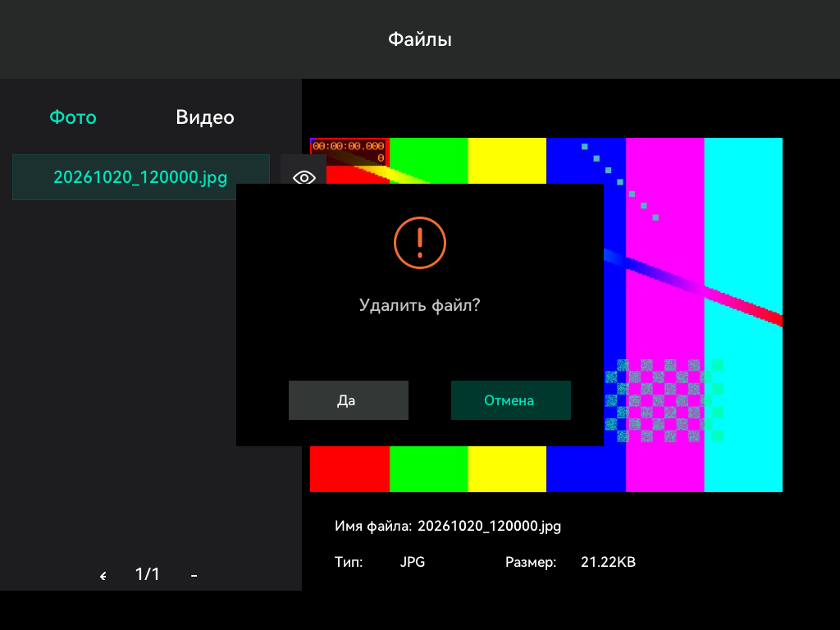This screenshot has height=630, width=840.
Task: Confirm deletion with the Да button
Action: tap(348, 400)
